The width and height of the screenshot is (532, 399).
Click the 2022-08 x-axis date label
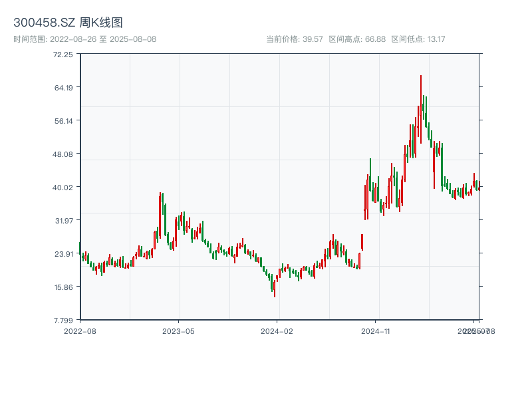(x=80, y=331)
